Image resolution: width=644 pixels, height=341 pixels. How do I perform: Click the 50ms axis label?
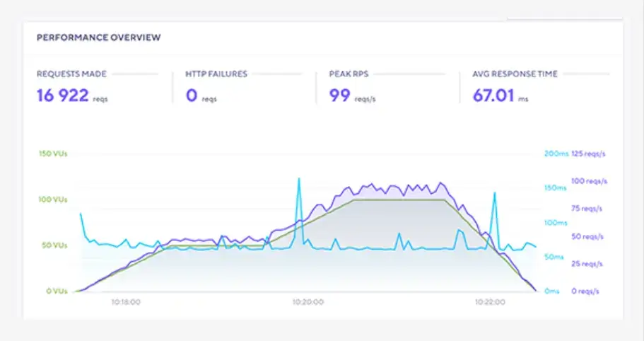pos(554,257)
